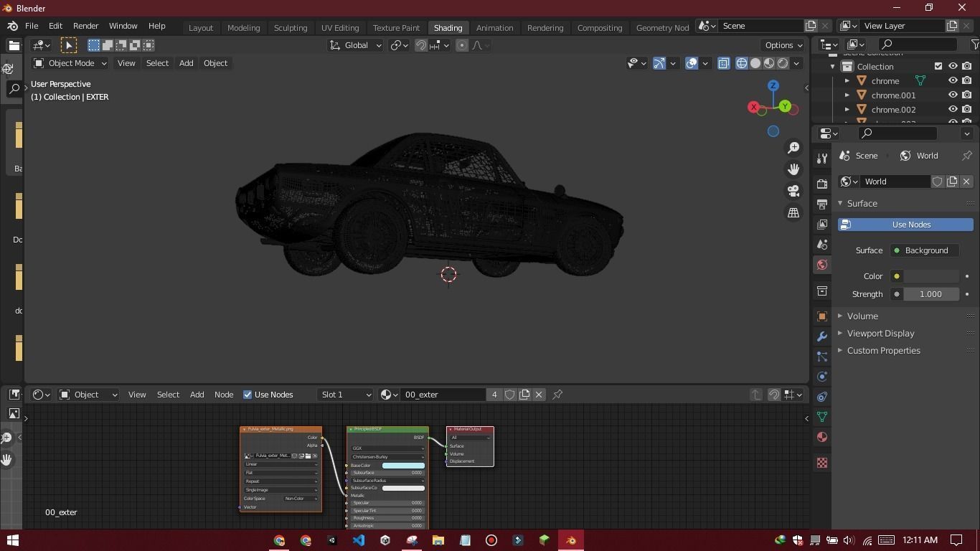Open the Render menu
Screen dimensions: 980x551
point(85,26)
